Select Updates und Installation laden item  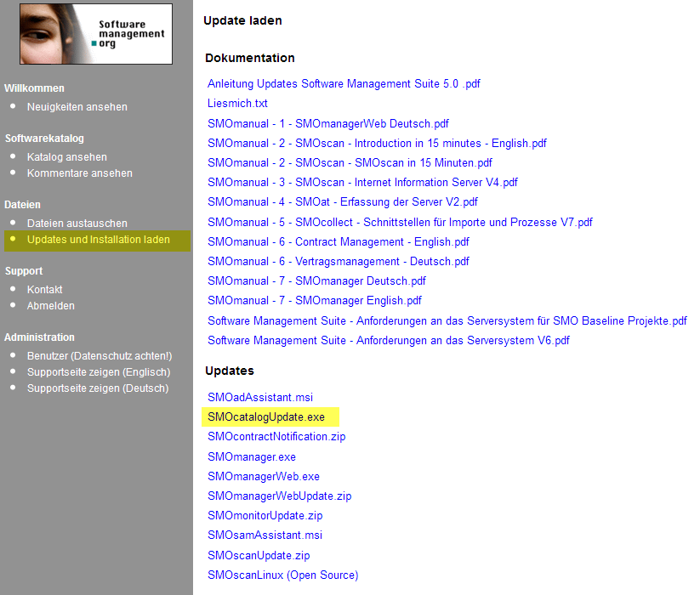(x=98, y=240)
